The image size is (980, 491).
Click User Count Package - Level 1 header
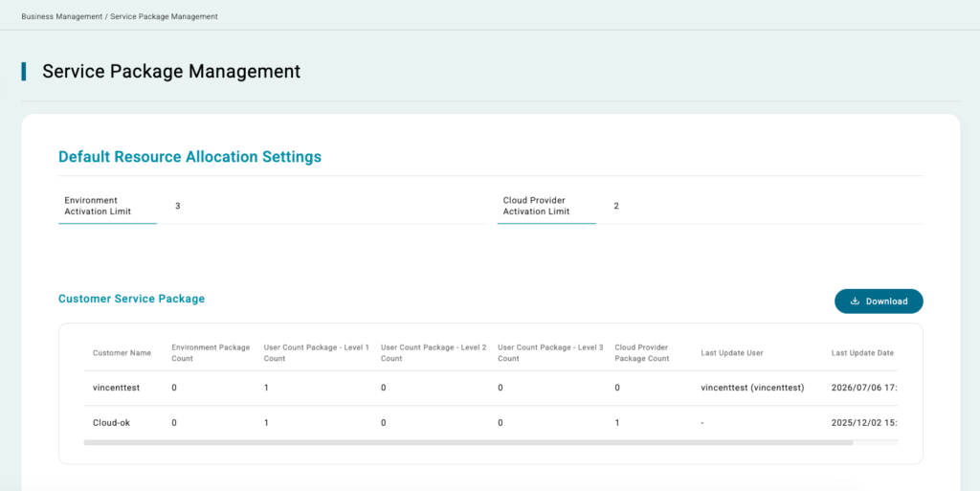coord(316,353)
